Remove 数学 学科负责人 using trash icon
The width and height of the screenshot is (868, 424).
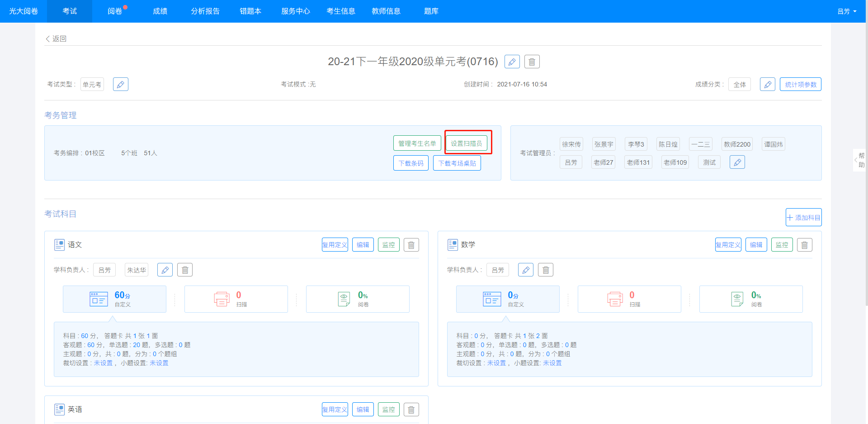point(545,270)
